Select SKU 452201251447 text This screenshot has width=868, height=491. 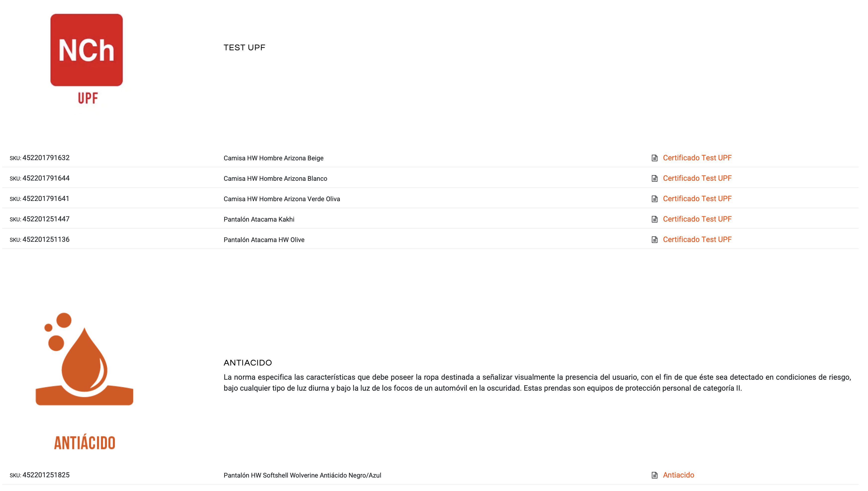(x=40, y=219)
